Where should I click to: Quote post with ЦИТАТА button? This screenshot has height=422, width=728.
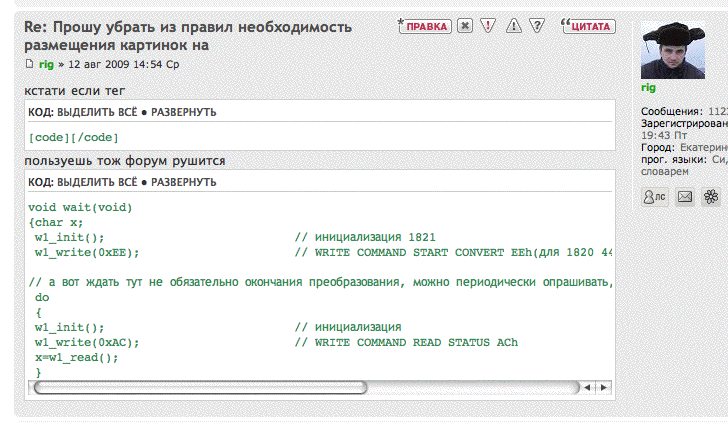click(x=588, y=26)
